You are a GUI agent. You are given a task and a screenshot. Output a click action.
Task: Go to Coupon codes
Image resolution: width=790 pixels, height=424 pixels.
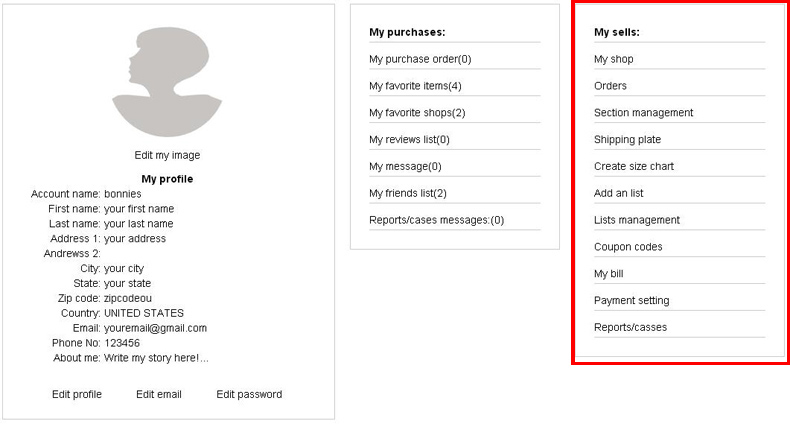click(628, 247)
